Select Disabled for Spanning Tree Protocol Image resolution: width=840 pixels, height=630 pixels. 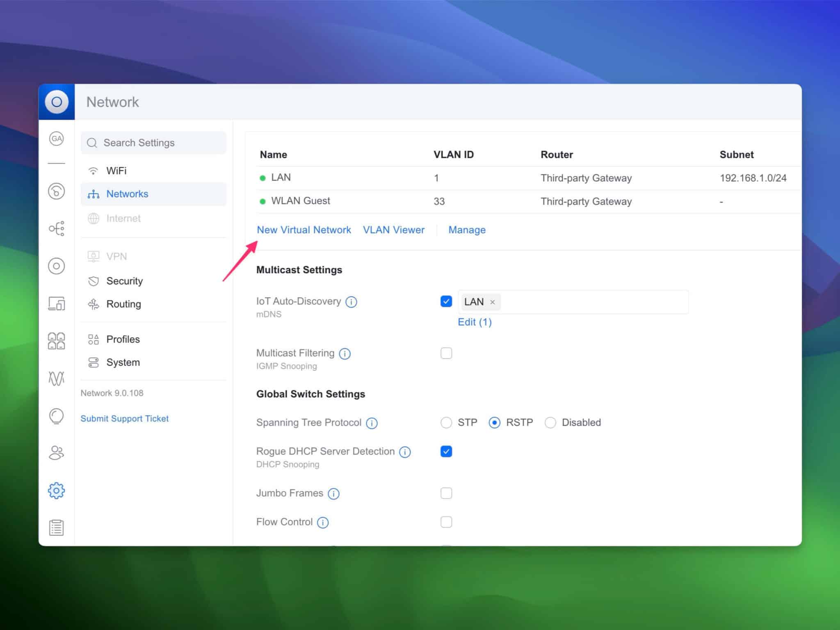[550, 422]
